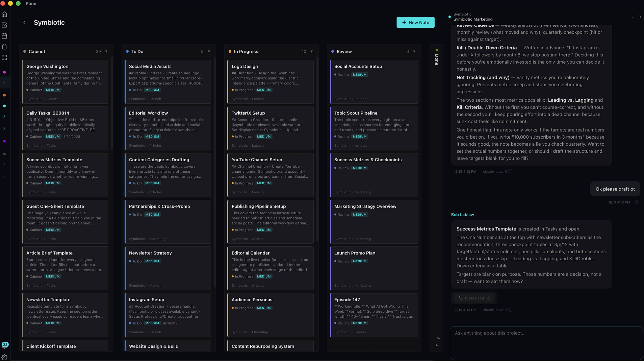The width and height of the screenshot is (644, 361).
Task: Click the MEDIUM tag on Launch Promo Plan
Action: point(359,261)
